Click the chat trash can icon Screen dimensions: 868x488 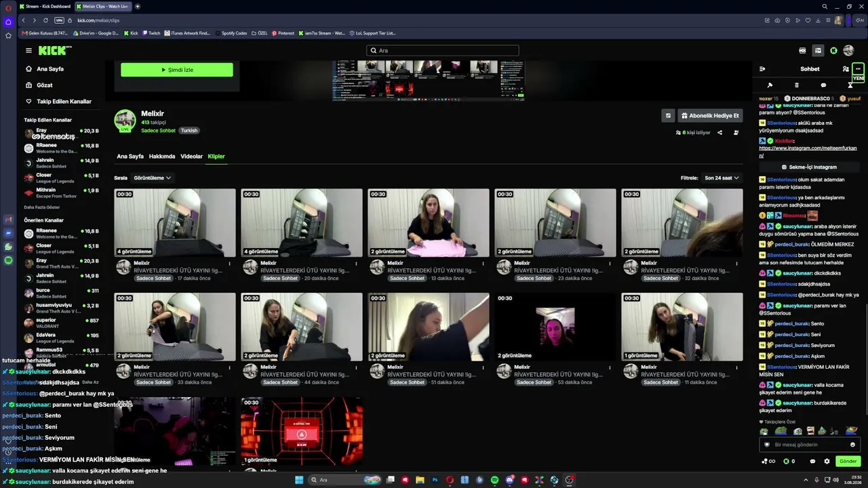pyautogui.click(x=796, y=85)
